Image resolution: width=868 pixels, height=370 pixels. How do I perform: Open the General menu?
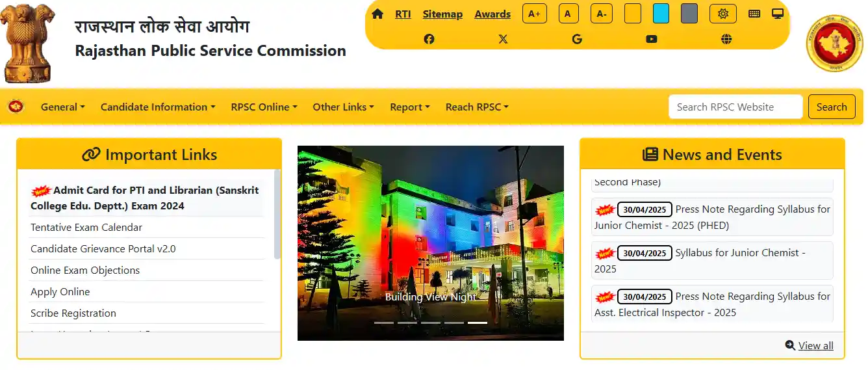click(x=62, y=107)
